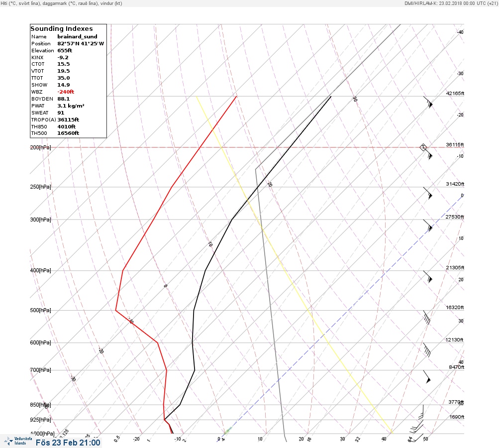Select CTOT value 15.5
This screenshot has width=499, height=448.
point(63,64)
